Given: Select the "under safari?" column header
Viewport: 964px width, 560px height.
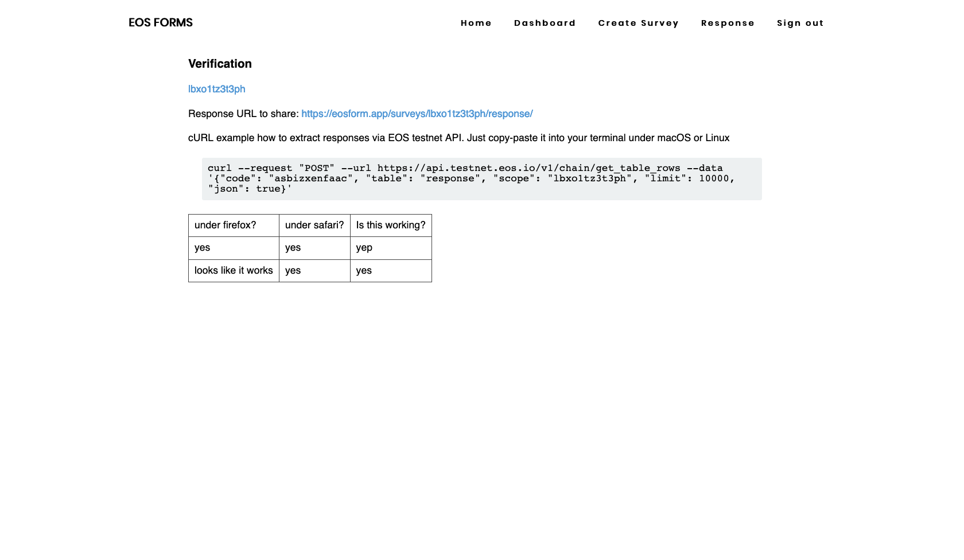Looking at the screenshot, I should tap(314, 225).
